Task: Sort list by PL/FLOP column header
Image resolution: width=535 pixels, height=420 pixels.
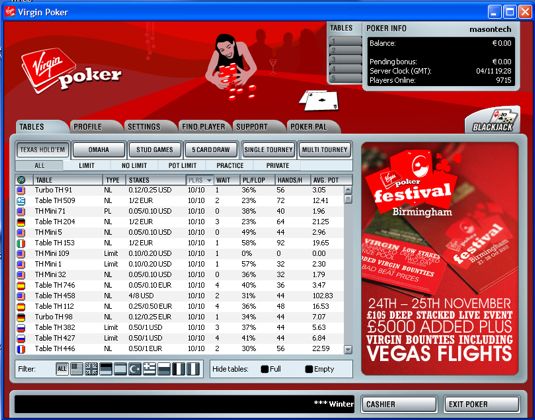Action: 258,180
